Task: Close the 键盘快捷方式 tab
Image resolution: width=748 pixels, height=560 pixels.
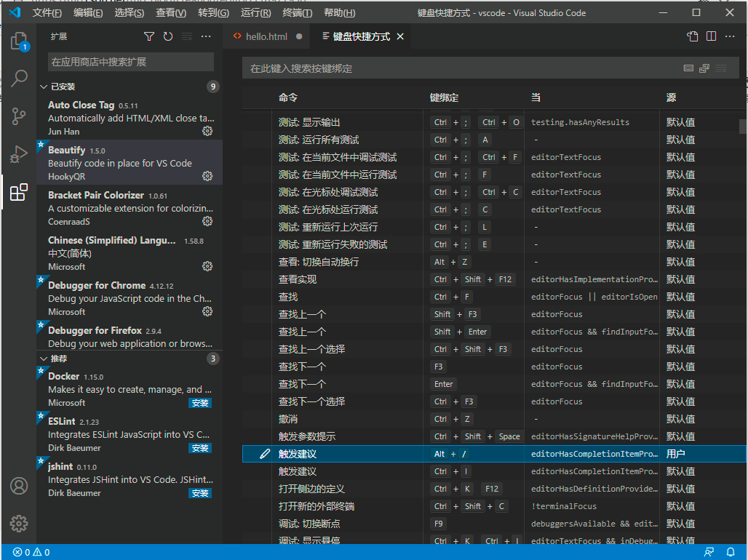Action: 400,36
